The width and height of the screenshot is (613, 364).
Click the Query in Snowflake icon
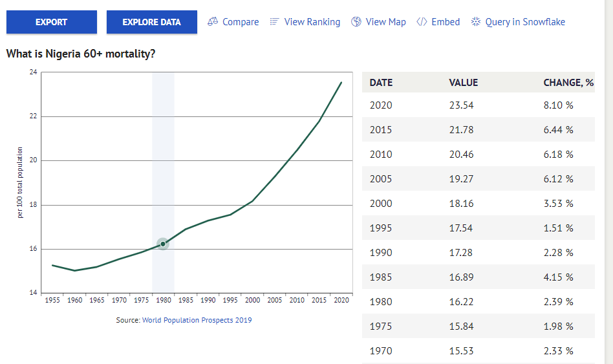coord(476,22)
